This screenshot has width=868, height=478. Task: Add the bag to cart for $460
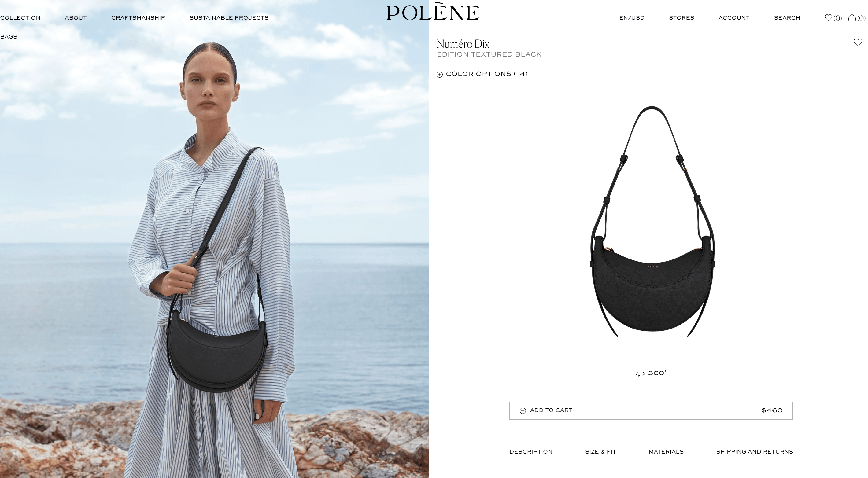coord(651,411)
